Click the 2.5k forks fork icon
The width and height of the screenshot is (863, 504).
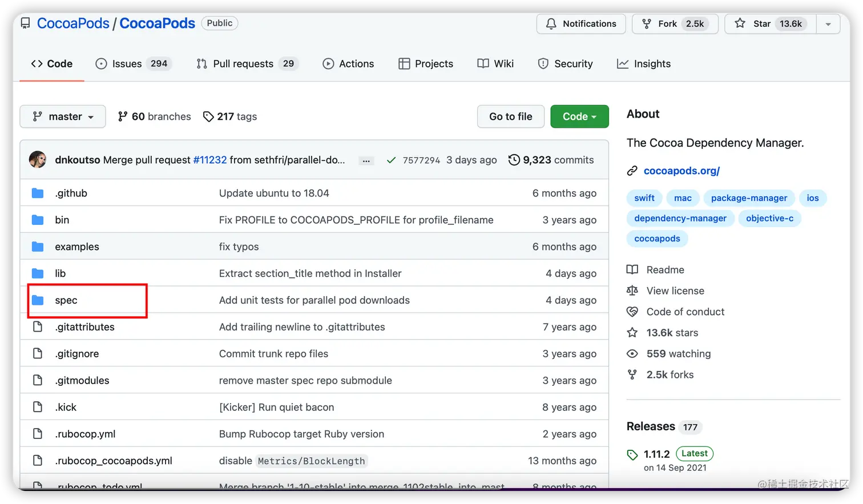(632, 375)
